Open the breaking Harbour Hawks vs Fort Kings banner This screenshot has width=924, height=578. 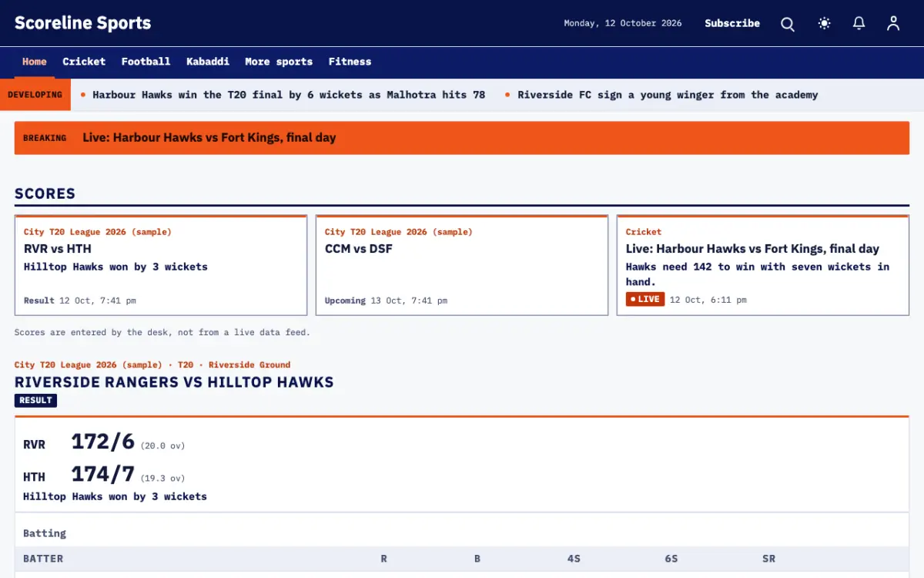tap(462, 138)
